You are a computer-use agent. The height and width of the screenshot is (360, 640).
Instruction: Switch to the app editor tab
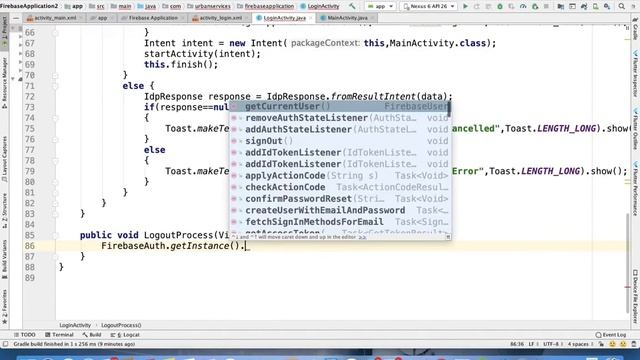[102, 18]
